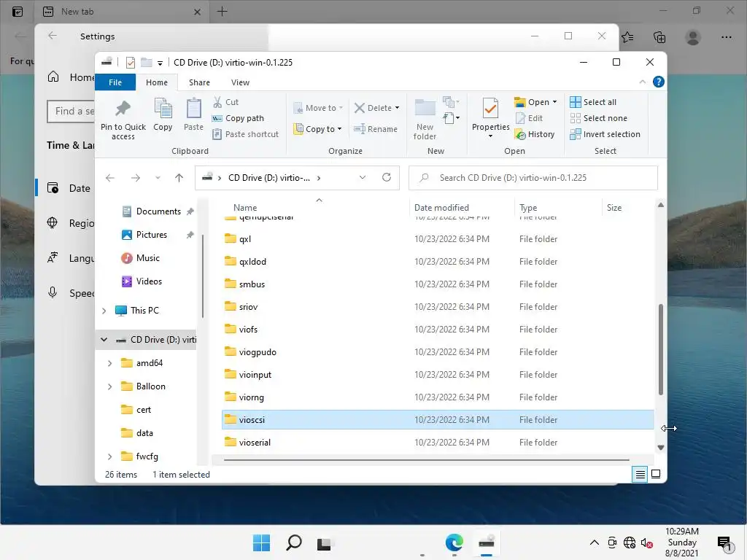Switch to large icons view layout
This screenshot has width=747, height=560.
tap(656, 474)
